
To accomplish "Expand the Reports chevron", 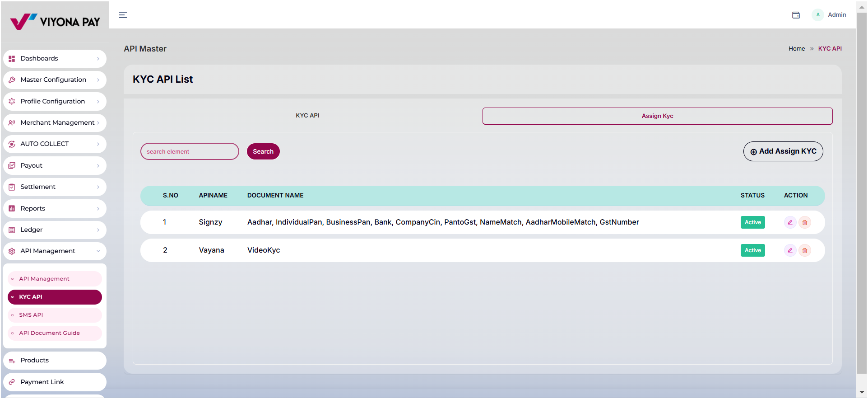I will coord(98,209).
